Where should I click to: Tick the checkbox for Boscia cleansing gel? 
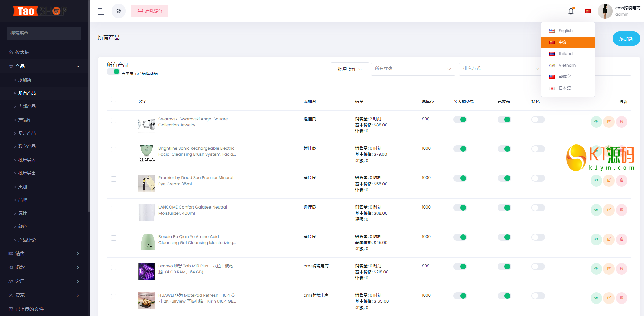click(114, 238)
